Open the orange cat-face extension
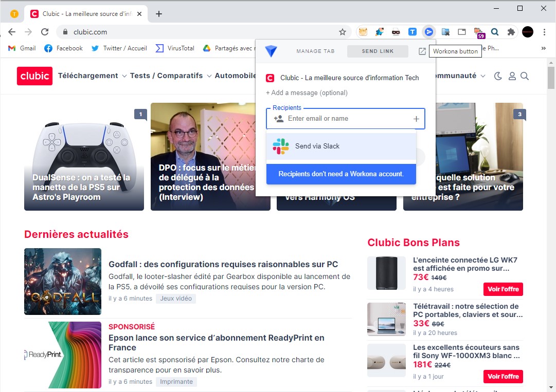The height and width of the screenshot is (392, 556). pos(363,32)
